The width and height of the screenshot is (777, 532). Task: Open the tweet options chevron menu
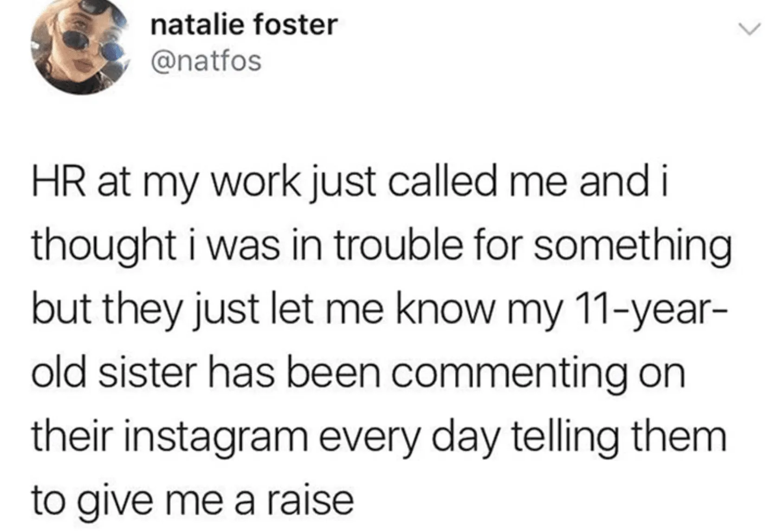749,29
